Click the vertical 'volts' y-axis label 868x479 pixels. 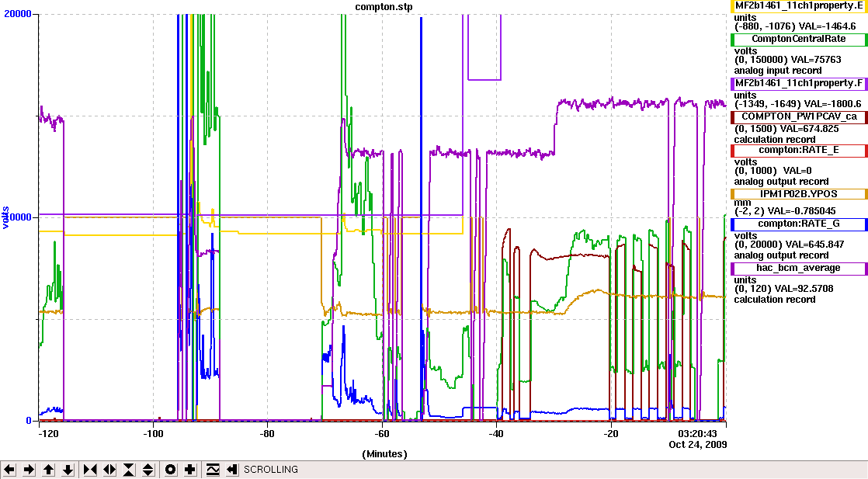tap(5, 217)
